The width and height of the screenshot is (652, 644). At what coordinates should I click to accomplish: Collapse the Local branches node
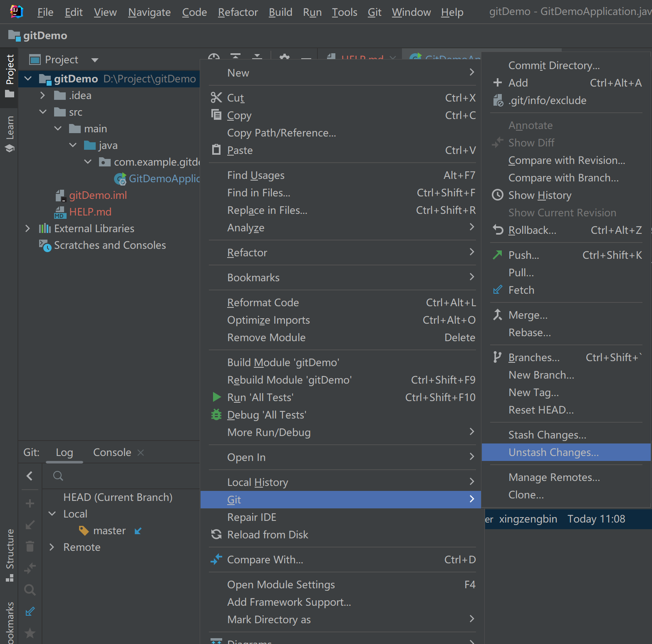[x=52, y=514]
